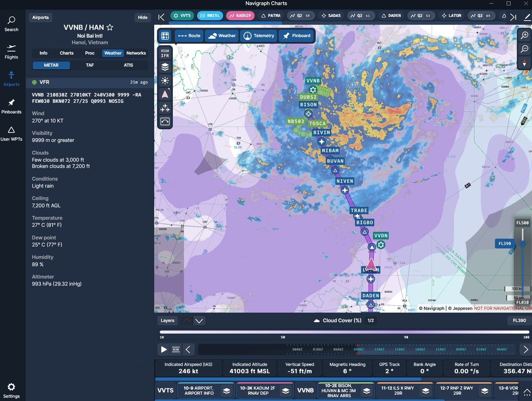Open the Layers selector
Viewport: 532px width, 401px height.
coord(168,321)
